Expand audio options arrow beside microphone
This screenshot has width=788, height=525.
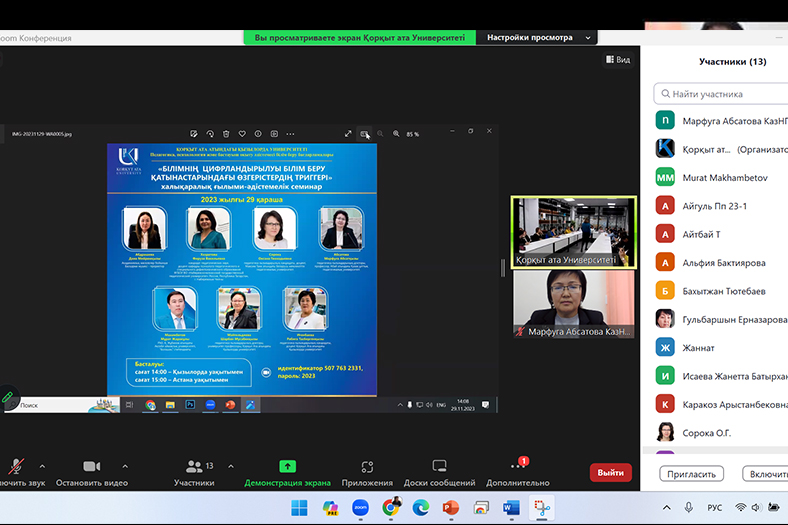point(42,466)
